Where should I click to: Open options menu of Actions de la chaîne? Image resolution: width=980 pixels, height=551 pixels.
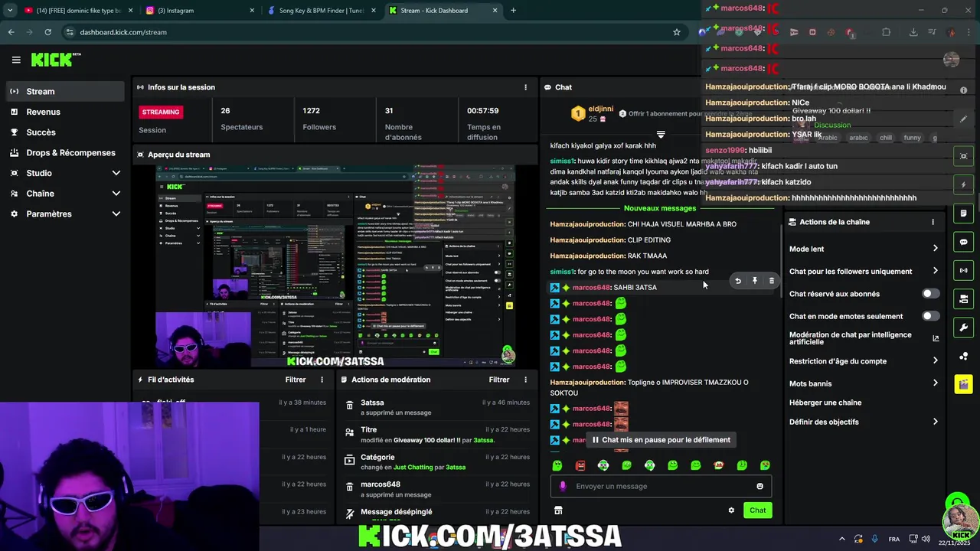933,222
